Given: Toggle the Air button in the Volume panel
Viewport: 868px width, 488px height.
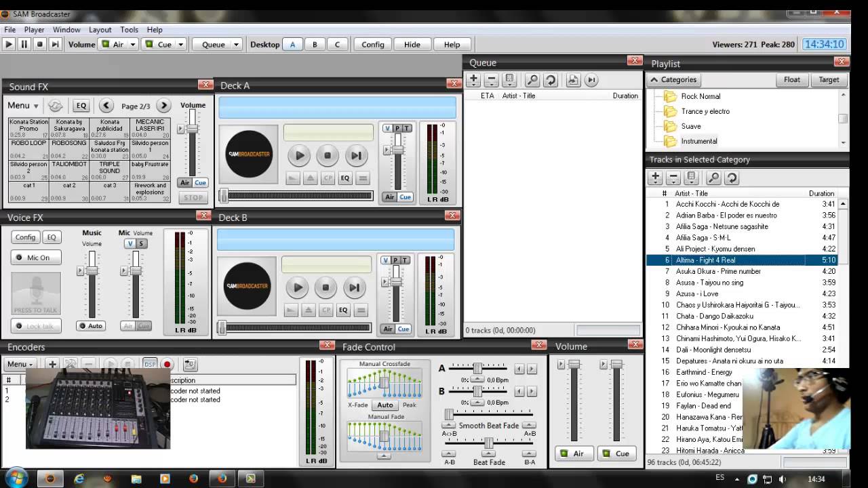Looking at the screenshot, I should [572, 453].
